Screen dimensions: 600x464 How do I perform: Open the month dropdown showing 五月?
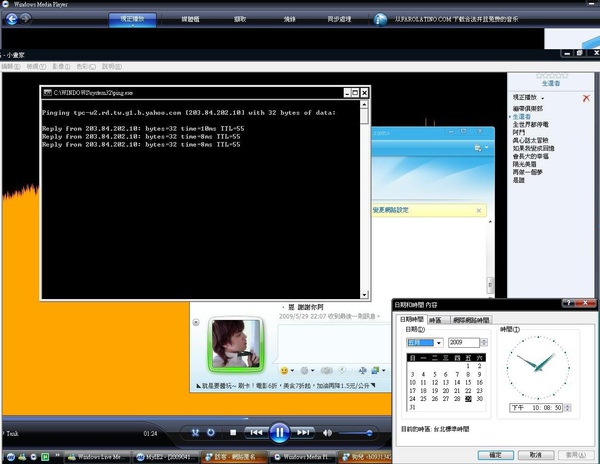pyautogui.click(x=425, y=342)
